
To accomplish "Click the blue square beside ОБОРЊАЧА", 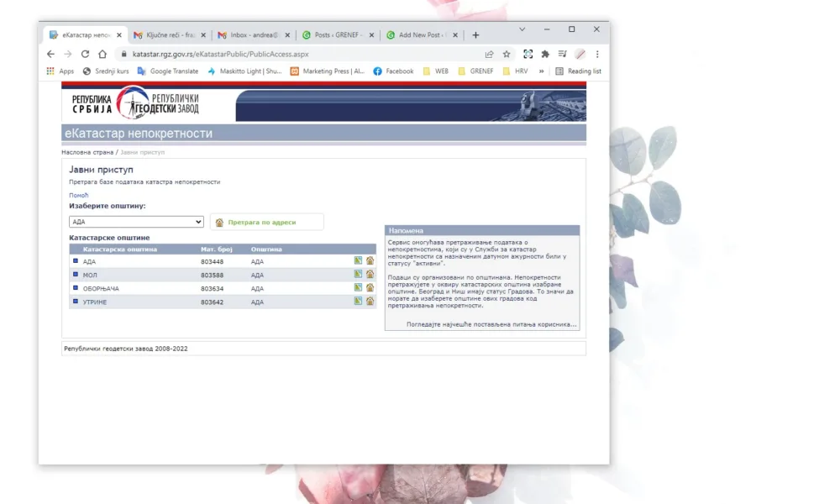I will tap(76, 287).
